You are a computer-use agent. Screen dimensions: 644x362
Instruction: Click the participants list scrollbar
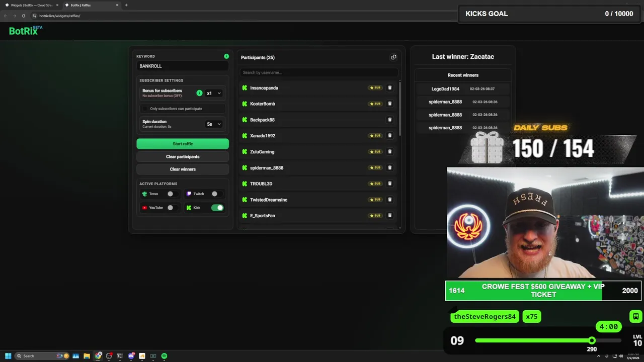coord(400,108)
